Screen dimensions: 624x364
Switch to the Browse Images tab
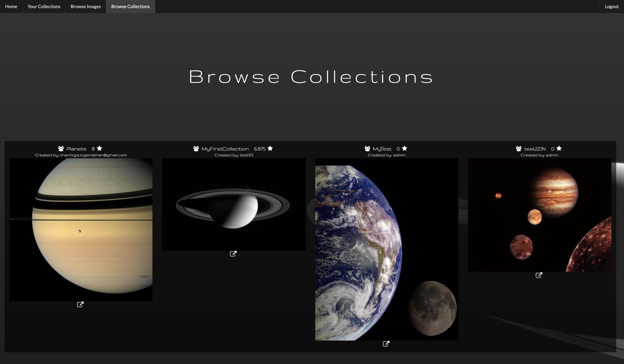[86, 6]
